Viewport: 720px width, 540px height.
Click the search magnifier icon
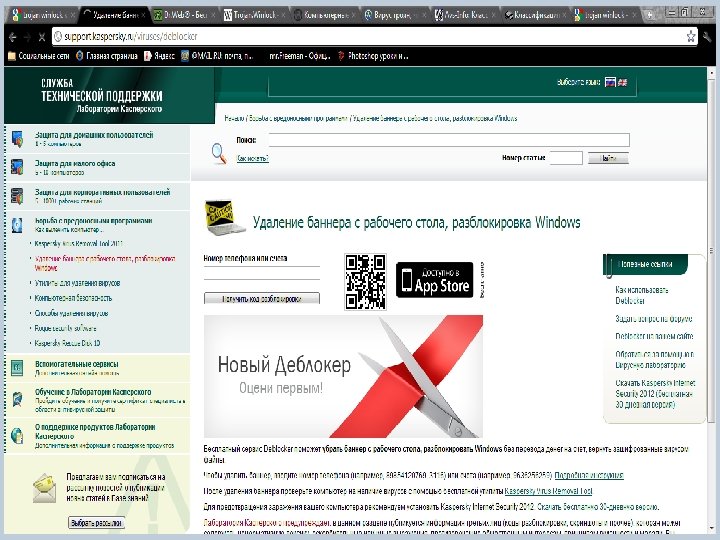[x=219, y=153]
